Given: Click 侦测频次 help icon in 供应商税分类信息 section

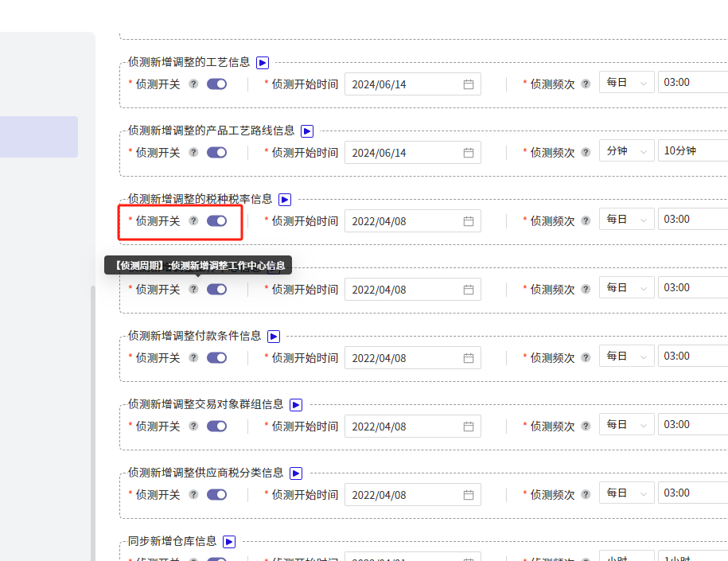Looking at the screenshot, I should point(586,495).
